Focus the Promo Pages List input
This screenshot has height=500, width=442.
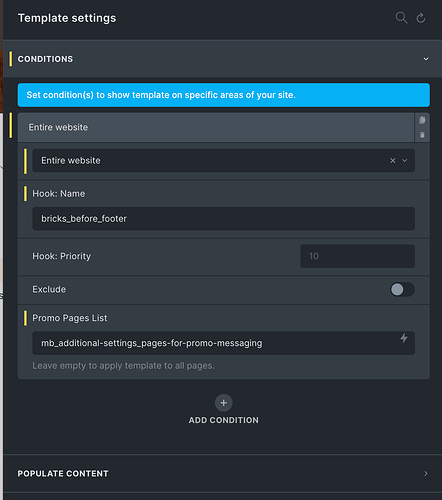coord(223,343)
